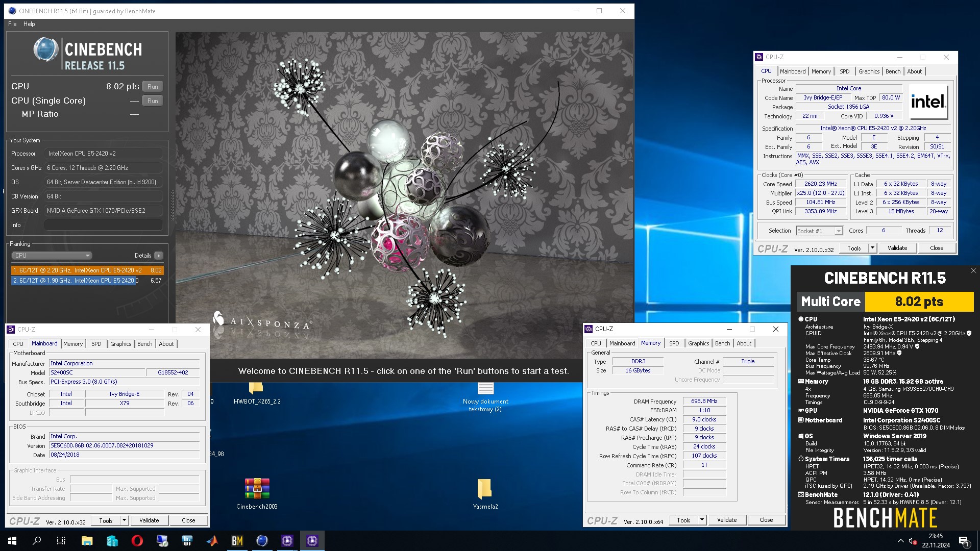
Task: Open CPU tab in CPU-Z Mainboard window
Action: coord(18,344)
